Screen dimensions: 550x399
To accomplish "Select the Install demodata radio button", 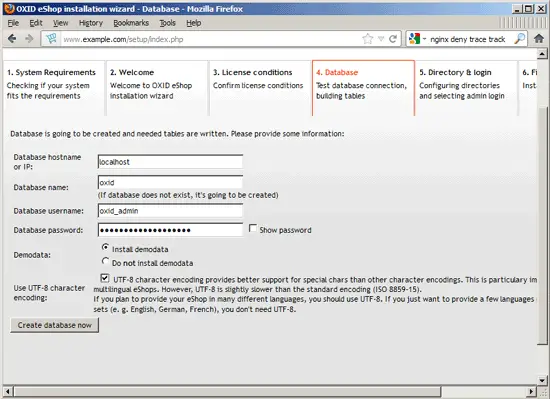I will (105, 247).
